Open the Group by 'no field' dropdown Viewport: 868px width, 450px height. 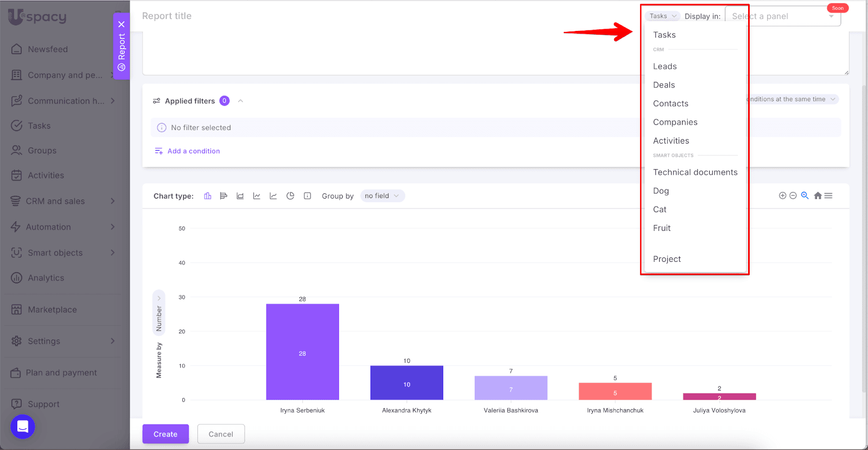382,196
